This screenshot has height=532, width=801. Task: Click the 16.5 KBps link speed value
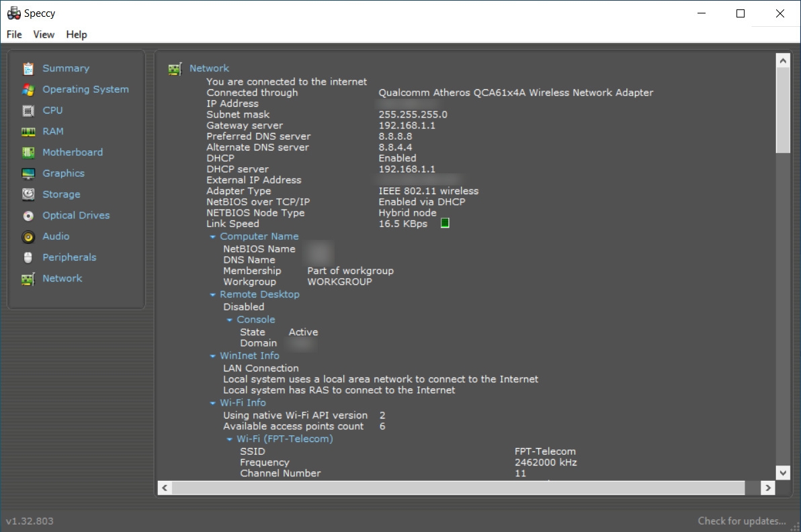(403, 224)
